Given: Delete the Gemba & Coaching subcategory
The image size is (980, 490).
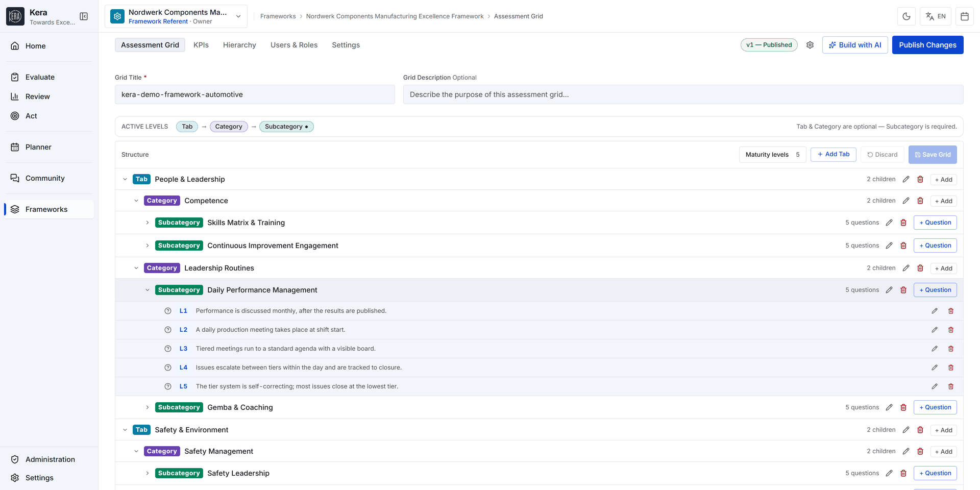Looking at the screenshot, I should (903, 407).
